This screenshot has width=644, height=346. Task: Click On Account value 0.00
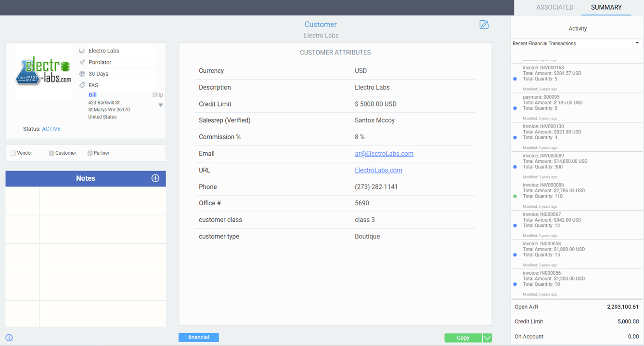(633, 337)
